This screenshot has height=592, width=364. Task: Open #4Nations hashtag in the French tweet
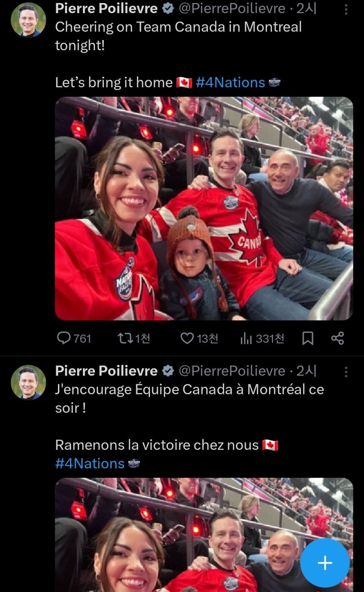(90, 463)
